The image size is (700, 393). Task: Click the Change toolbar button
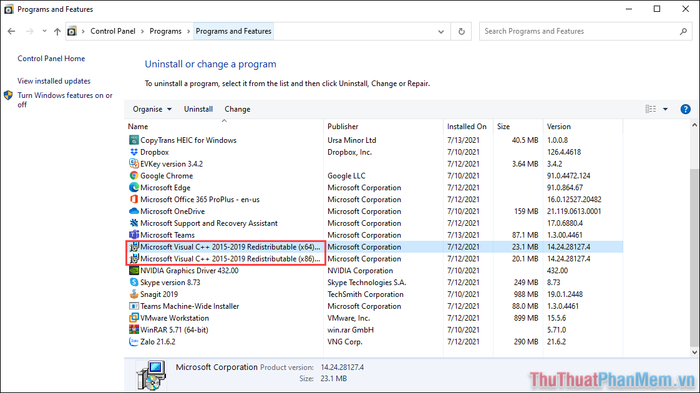pyautogui.click(x=237, y=109)
